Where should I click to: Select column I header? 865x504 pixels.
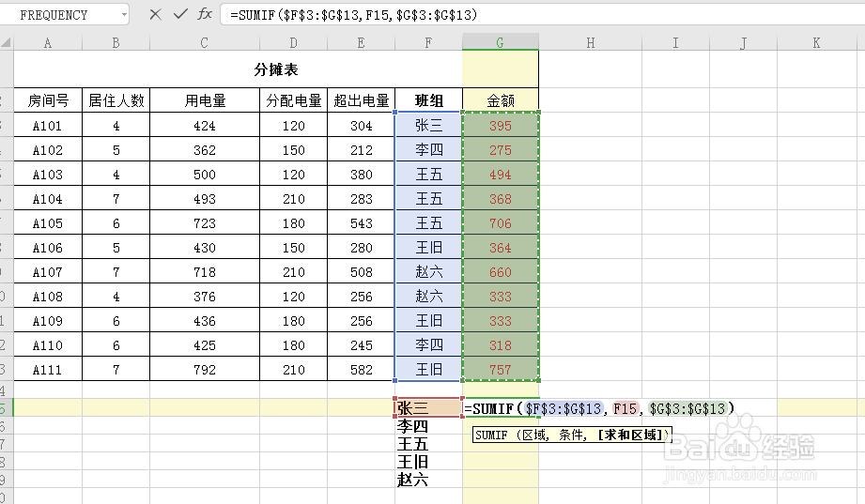pyautogui.click(x=676, y=42)
